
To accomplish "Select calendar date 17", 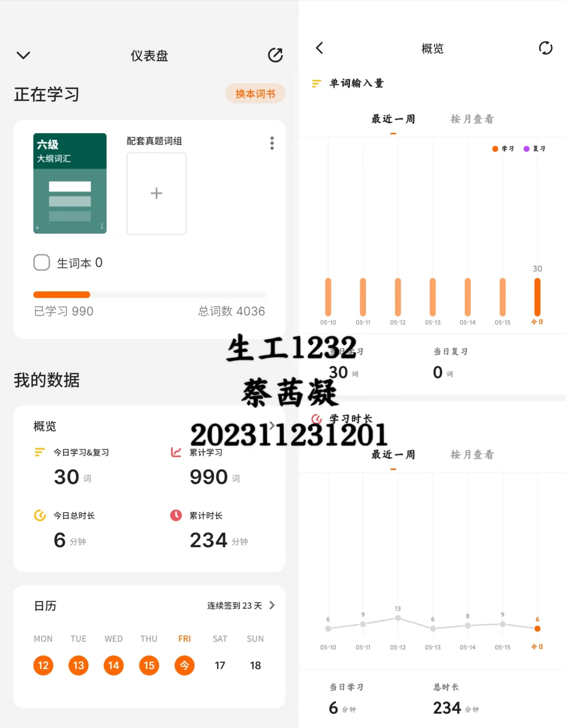I will point(220,665).
